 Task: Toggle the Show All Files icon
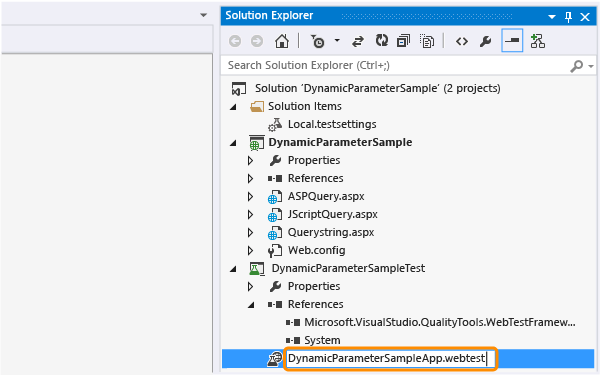[x=427, y=41]
